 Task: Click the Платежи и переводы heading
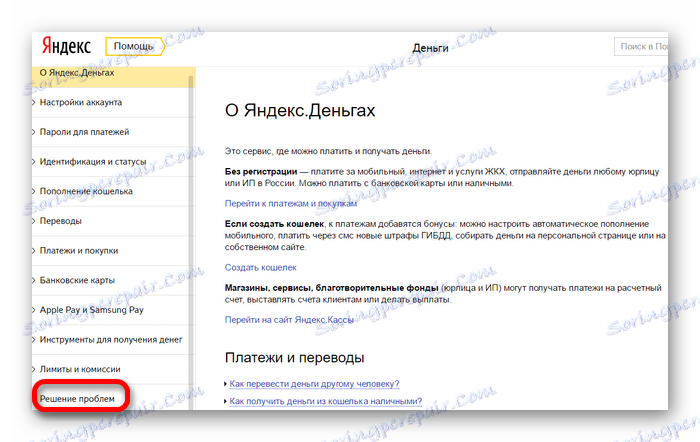pos(295,358)
